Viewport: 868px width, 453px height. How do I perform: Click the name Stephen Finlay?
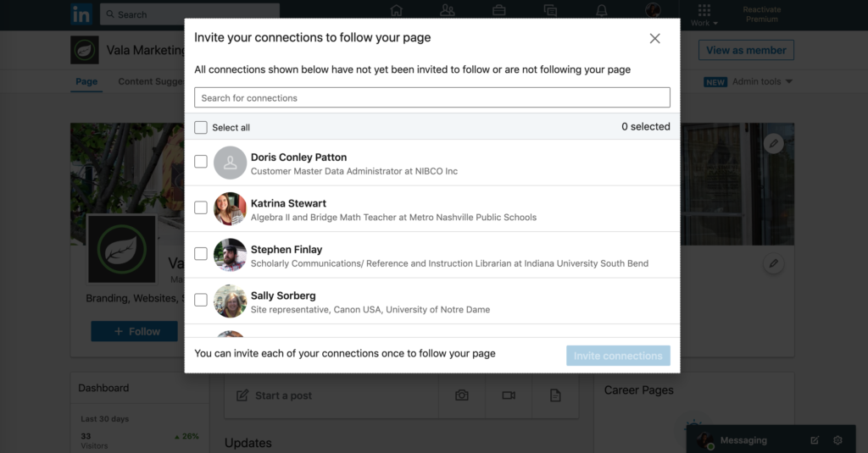click(287, 250)
